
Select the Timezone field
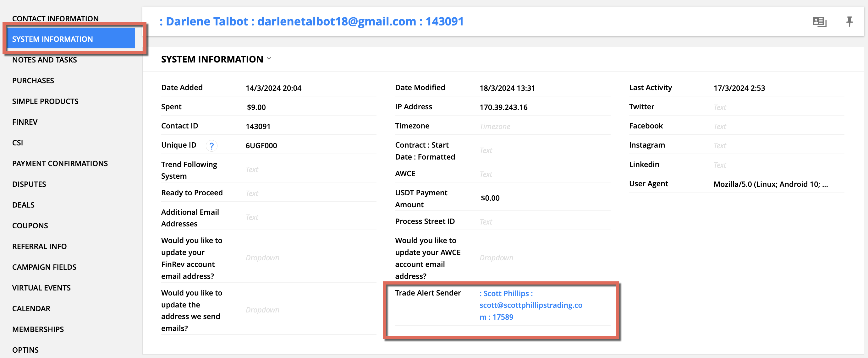tap(494, 127)
